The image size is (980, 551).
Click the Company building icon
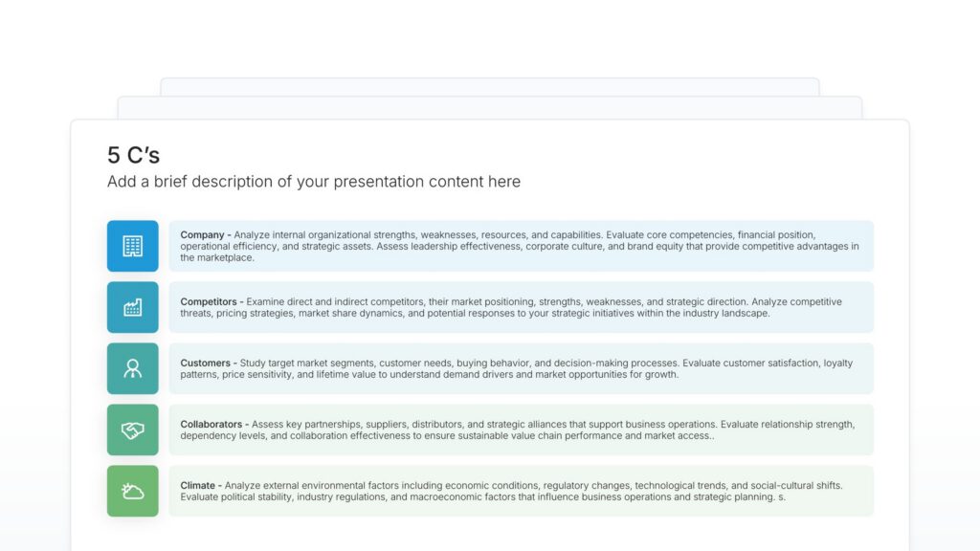point(132,246)
